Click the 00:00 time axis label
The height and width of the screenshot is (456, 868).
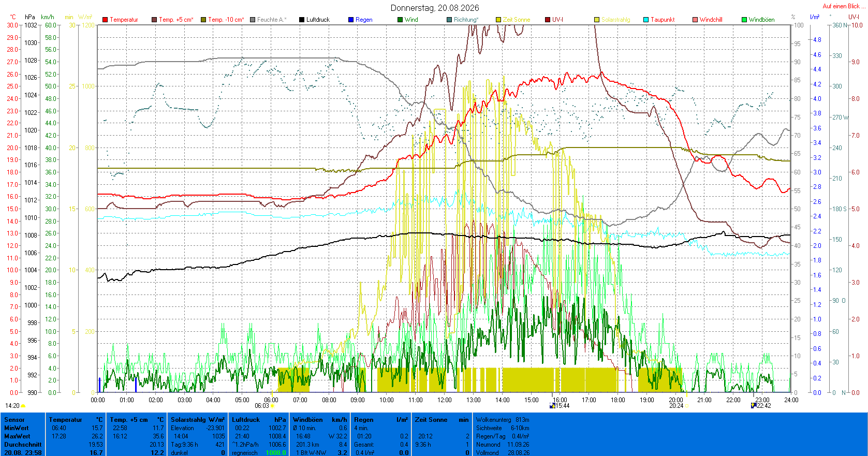(x=98, y=400)
